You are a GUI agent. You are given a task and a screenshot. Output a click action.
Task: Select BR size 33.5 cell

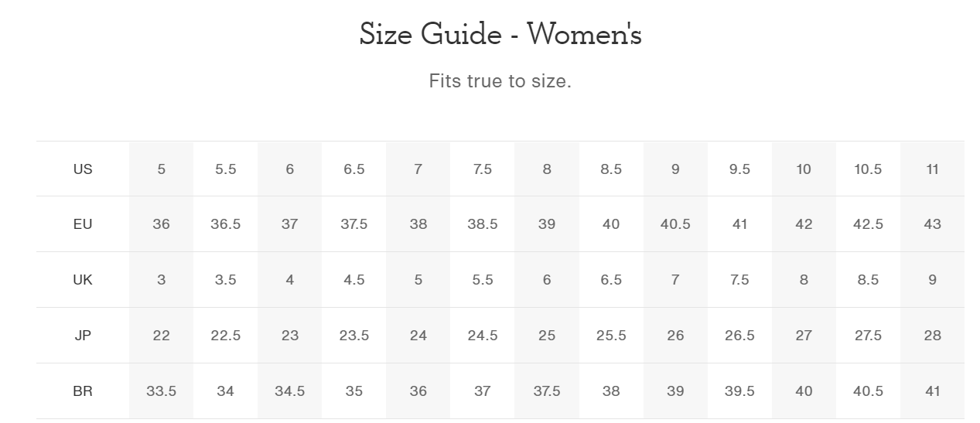(x=161, y=391)
